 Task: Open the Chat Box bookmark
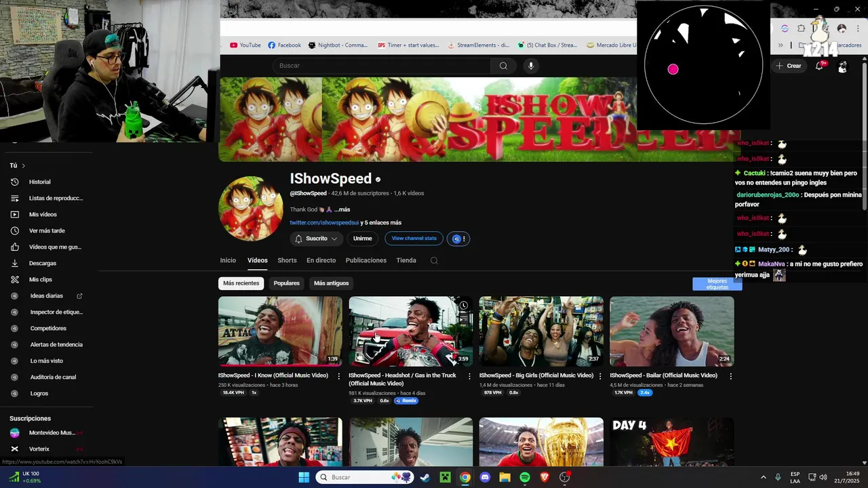[547, 45]
